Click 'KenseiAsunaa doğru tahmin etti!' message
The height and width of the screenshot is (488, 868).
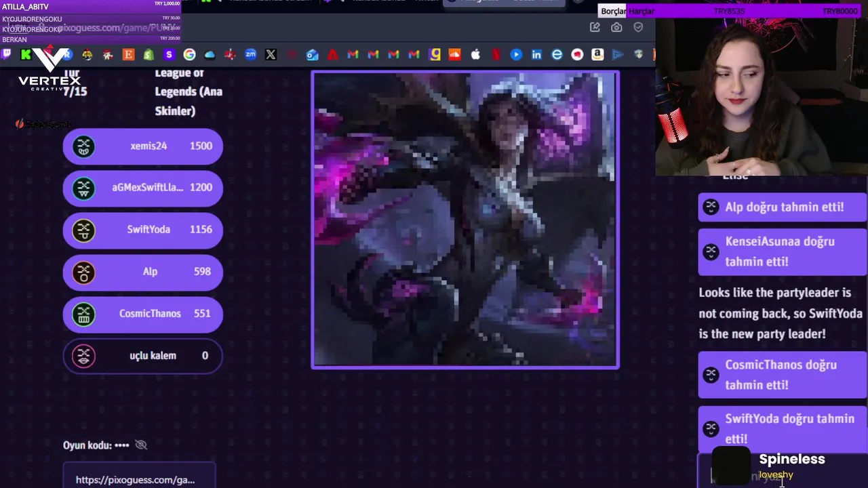tap(783, 251)
